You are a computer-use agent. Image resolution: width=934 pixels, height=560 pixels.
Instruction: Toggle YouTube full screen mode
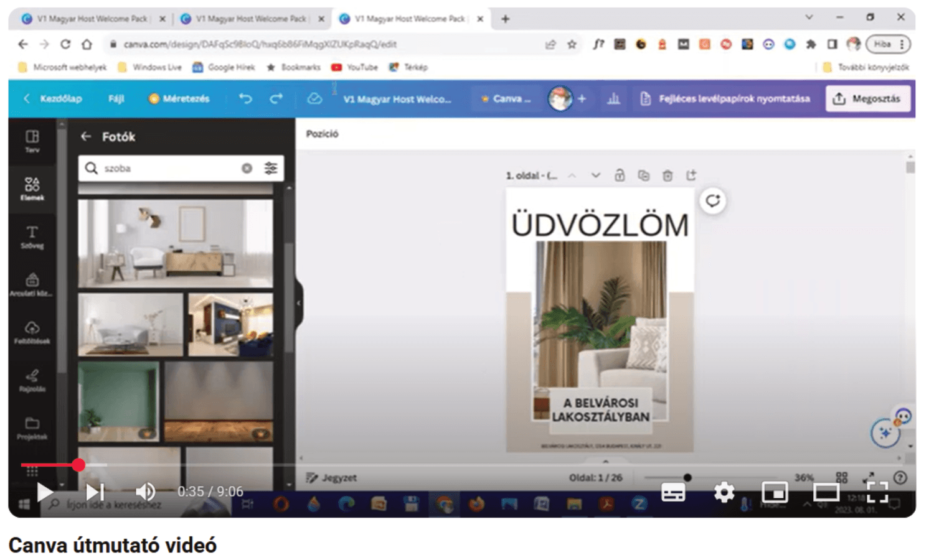[877, 493]
